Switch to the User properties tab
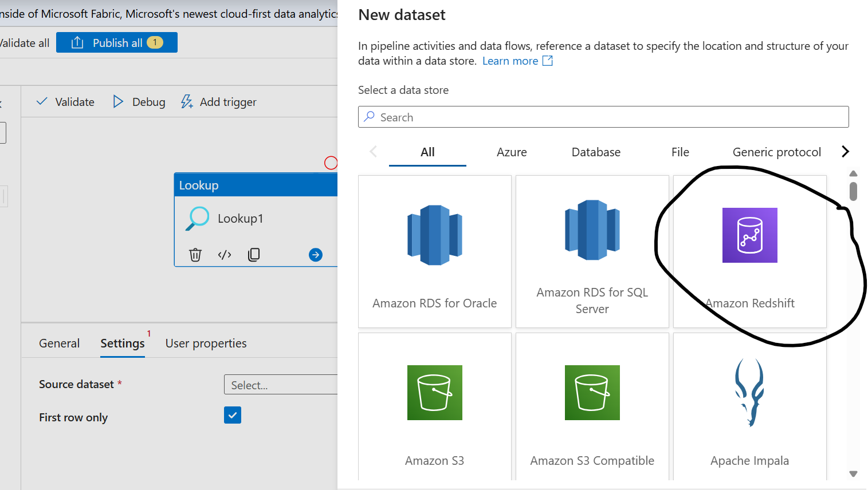 pos(206,343)
